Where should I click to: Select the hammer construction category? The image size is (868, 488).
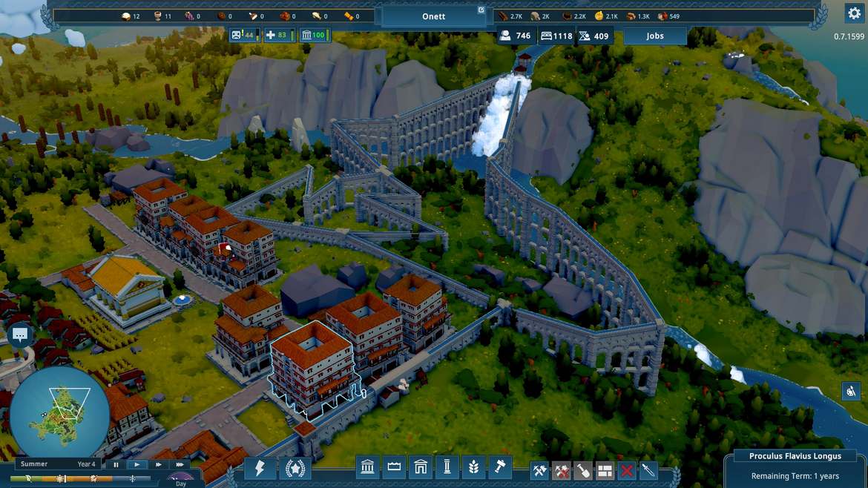click(499, 468)
